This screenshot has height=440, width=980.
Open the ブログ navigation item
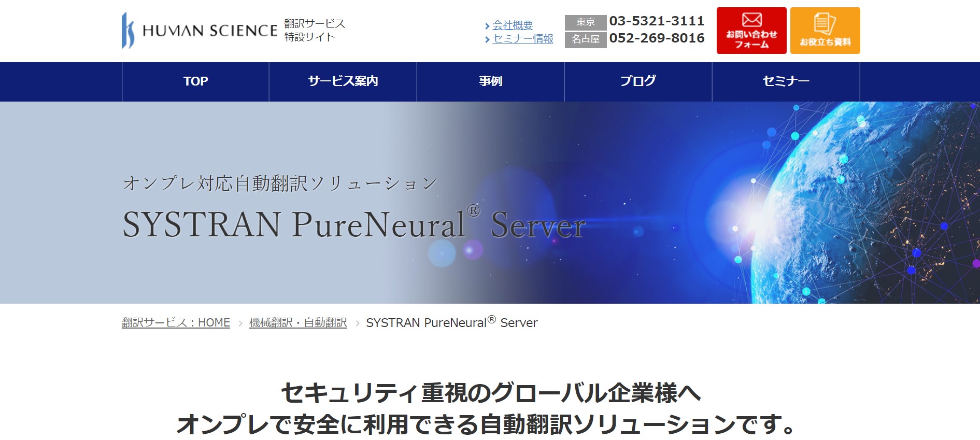(x=638, y=81)
